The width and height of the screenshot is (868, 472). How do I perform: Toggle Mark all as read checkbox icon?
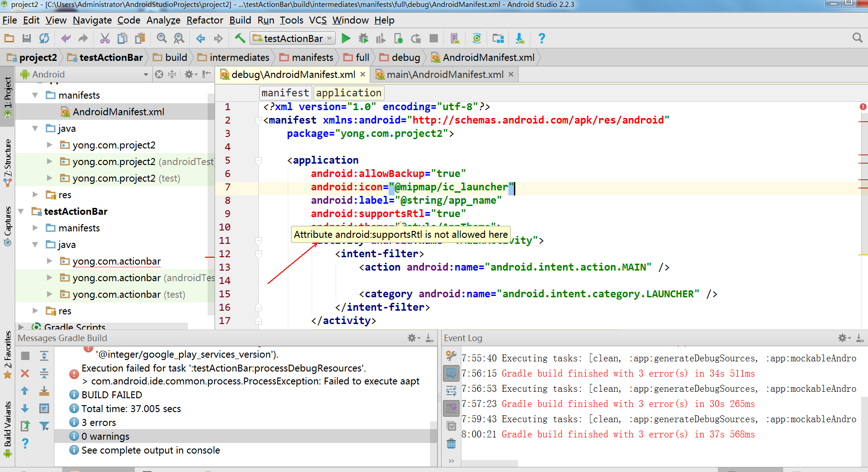click(451, 426)
